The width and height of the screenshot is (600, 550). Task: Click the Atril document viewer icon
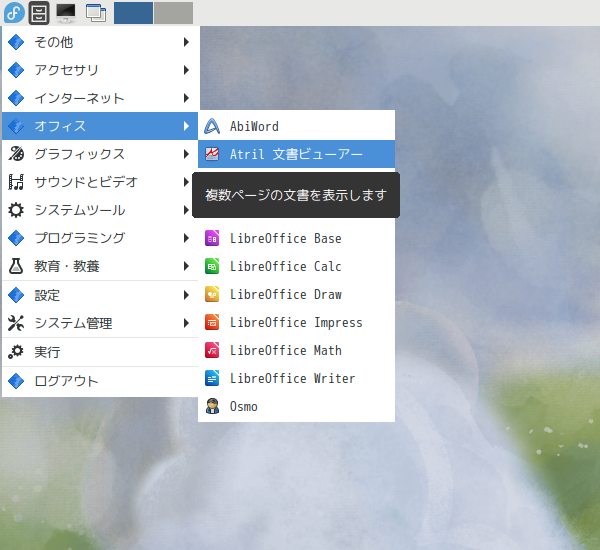(212, 154)
